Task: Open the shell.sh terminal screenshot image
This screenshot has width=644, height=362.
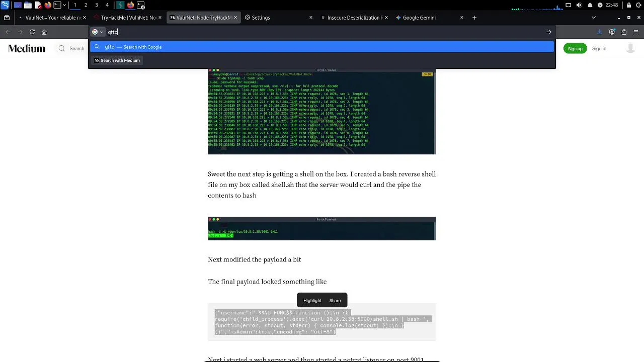Action: coord(322,229)
